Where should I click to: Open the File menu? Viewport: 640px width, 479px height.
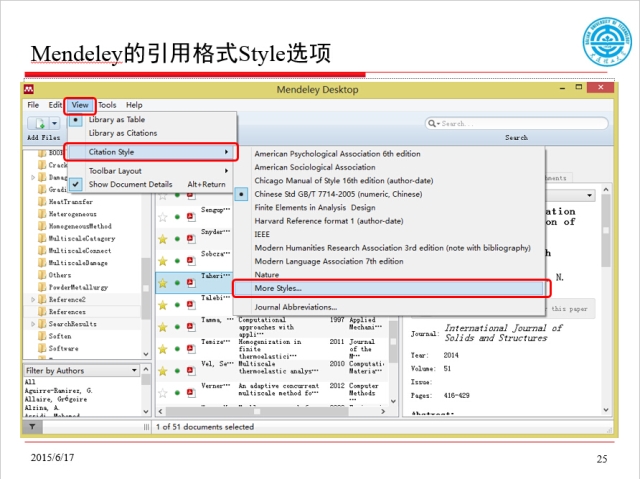33,105
